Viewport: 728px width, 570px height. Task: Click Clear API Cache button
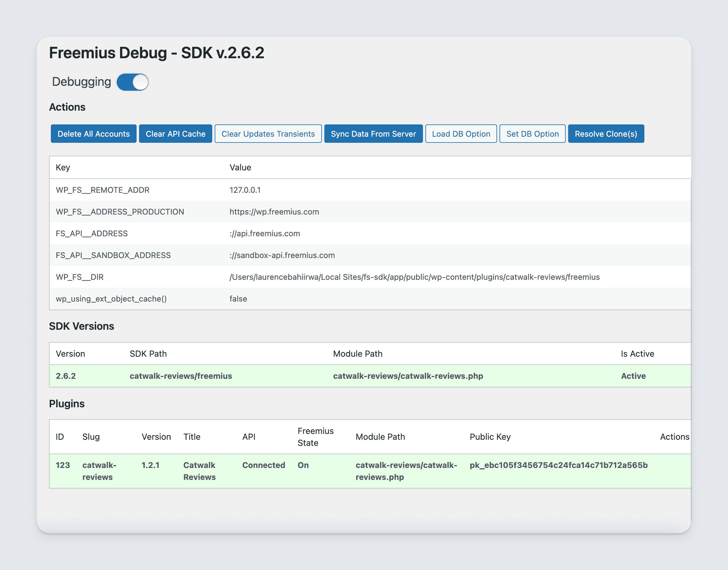coord(175,134)
